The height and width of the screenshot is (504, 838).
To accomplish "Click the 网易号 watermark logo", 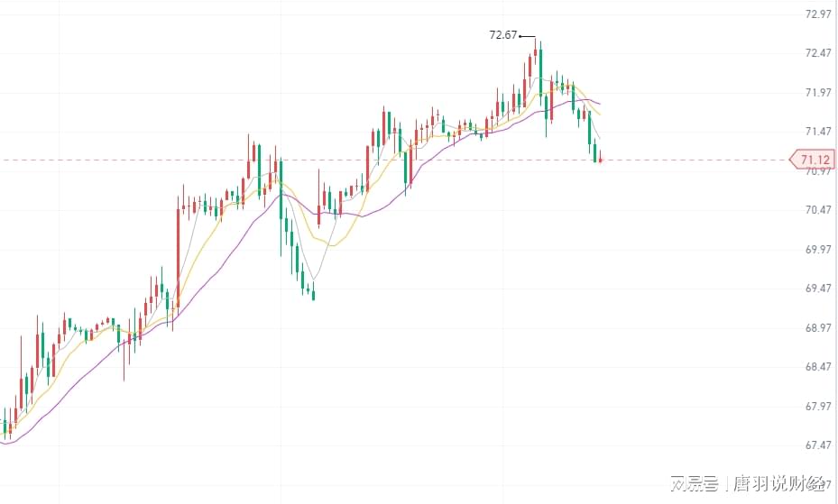I will point(695,484).
